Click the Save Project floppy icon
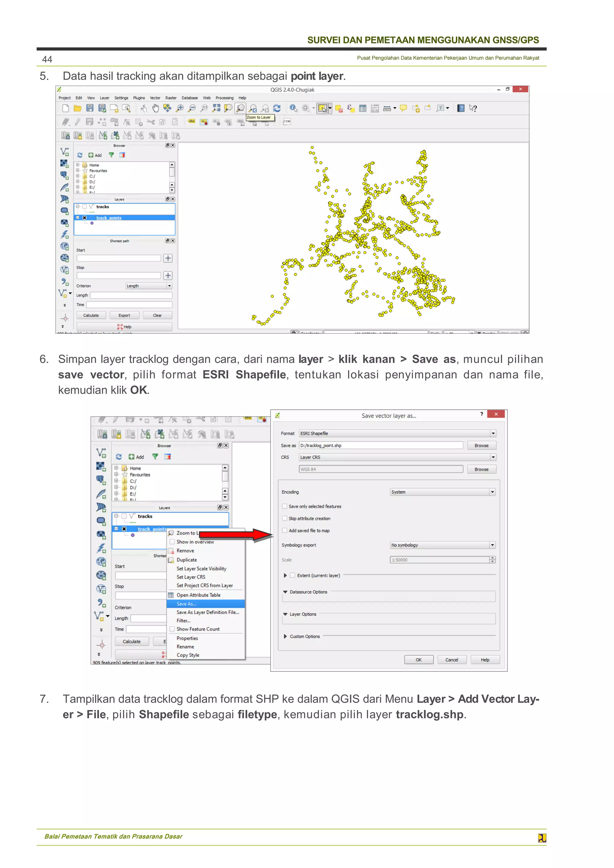This screenshot has width=614, height=868. [90, 108]
